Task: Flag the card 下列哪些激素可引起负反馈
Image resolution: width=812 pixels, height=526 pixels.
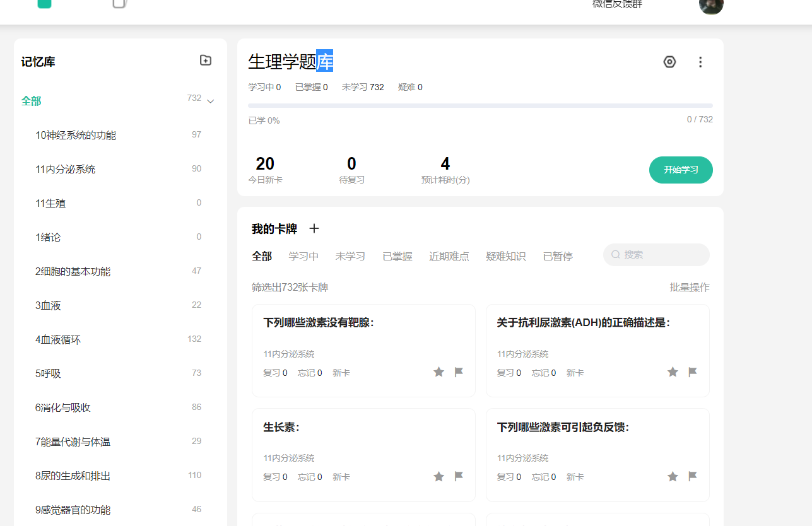Action: click(x=693, y=476)
